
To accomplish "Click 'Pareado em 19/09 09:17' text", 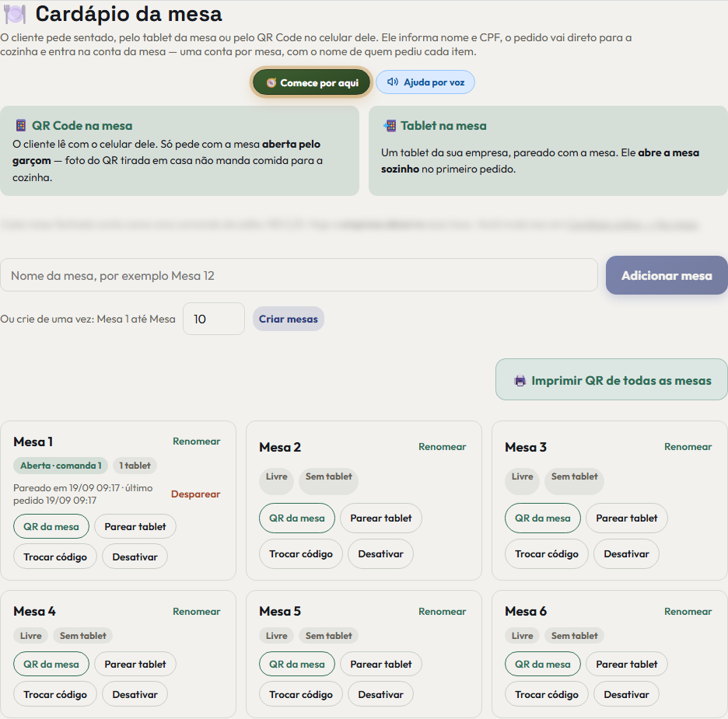I will tap(67, 488).
